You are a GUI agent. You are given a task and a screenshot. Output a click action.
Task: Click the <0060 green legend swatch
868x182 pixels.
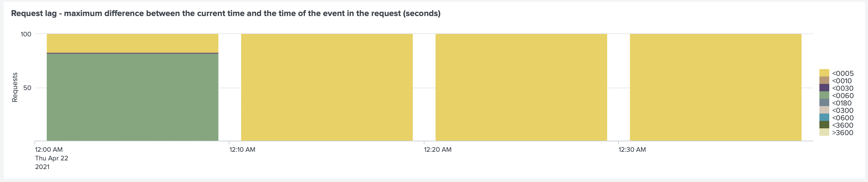pyautogui.click(x=824, y=95)
